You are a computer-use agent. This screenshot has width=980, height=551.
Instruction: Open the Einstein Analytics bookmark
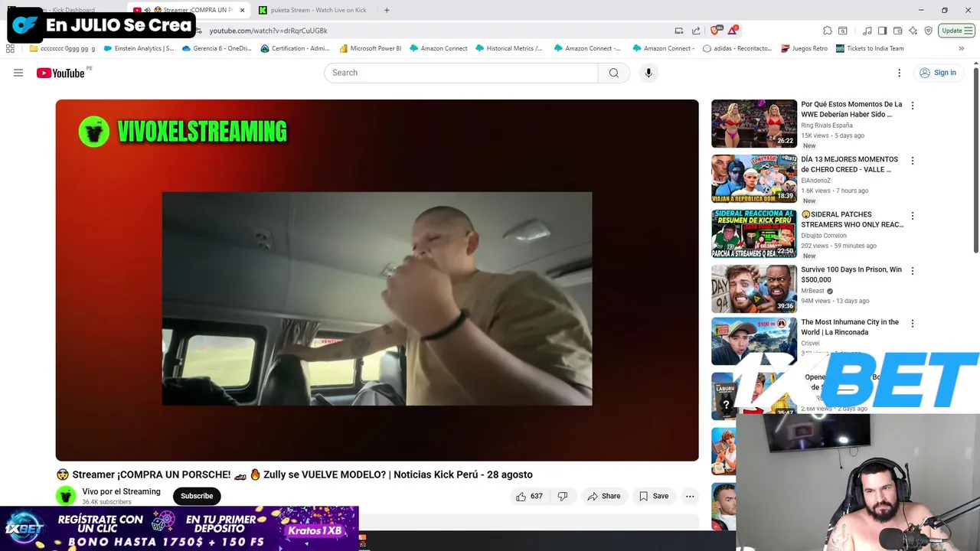pyautogui.click(x=139, y=48)
